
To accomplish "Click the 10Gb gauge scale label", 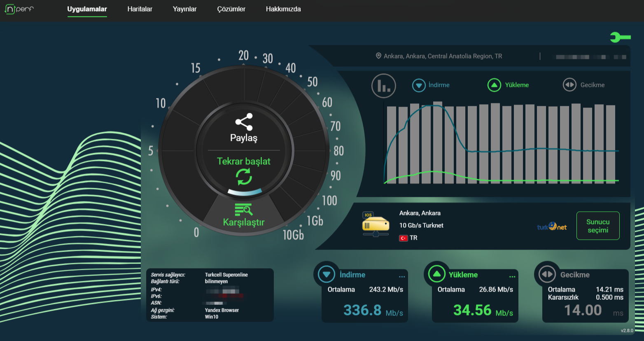I will pos(293,235).
